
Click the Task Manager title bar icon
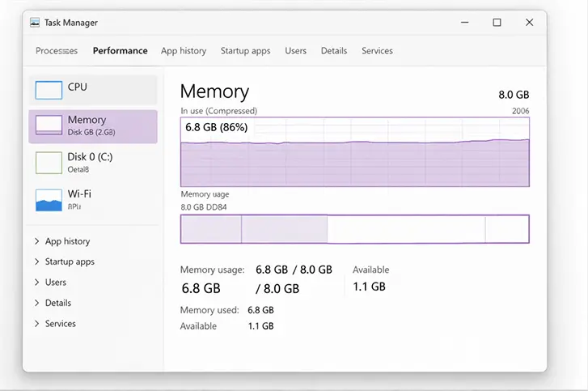pos(35,23)
